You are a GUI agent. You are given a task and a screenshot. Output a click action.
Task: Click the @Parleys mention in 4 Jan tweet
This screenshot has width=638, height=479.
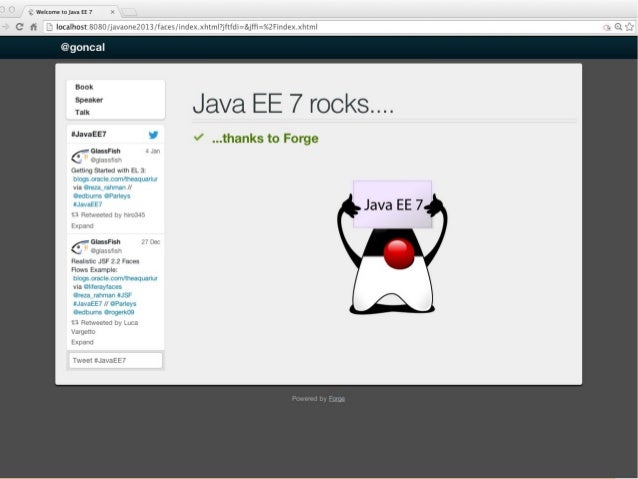(x=117, y=196)
